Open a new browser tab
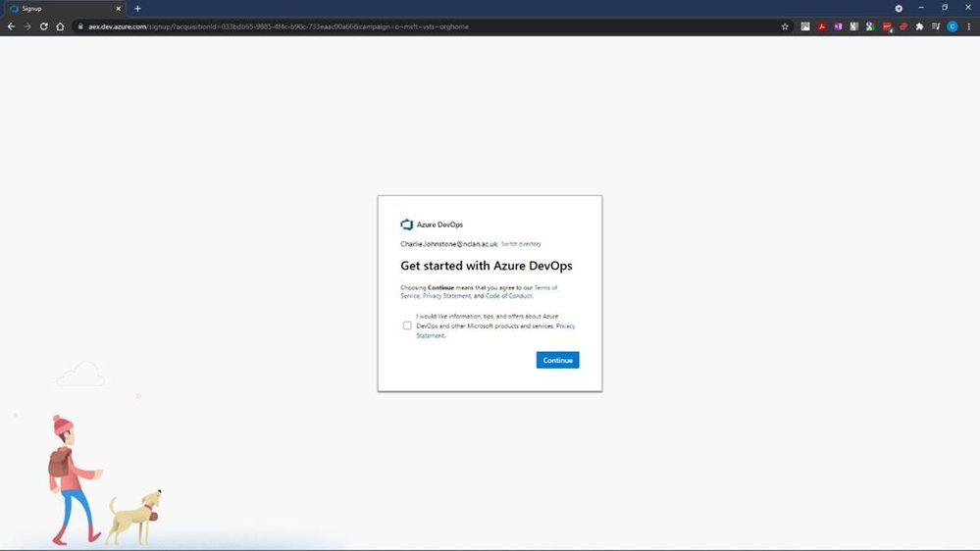 tap(137, 9)
